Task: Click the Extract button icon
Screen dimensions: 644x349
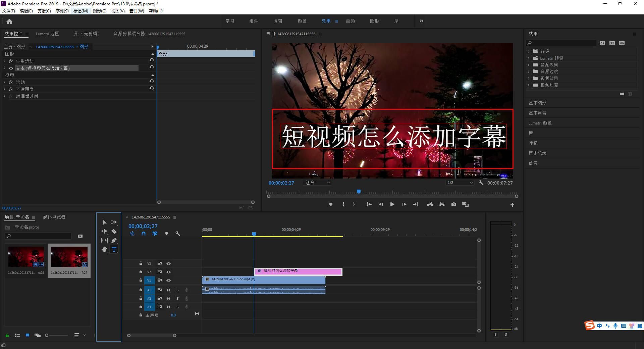Action: coord(442,204)
